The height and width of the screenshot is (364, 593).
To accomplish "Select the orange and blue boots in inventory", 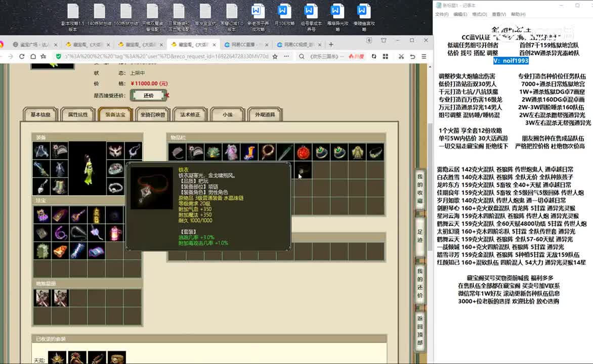I will pos(249,152).
